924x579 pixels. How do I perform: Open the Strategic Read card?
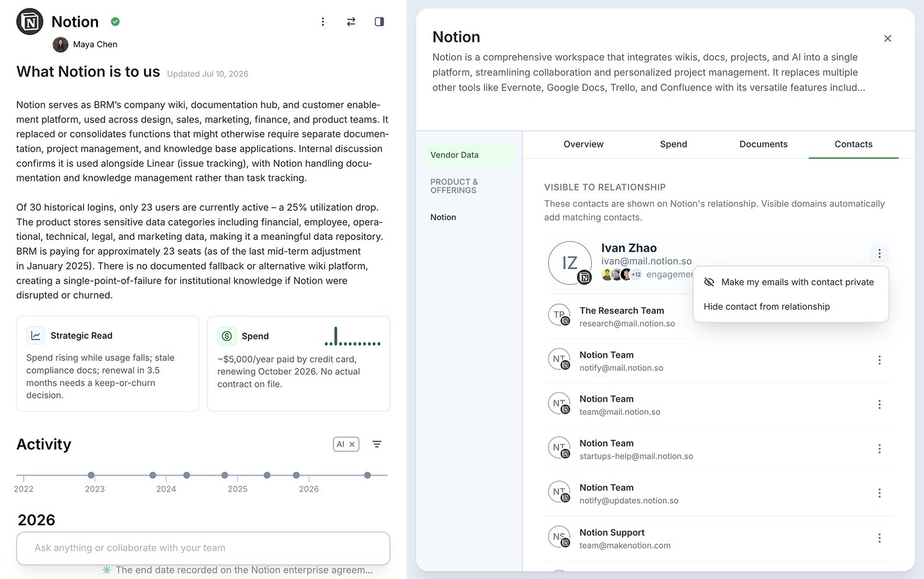click(x=108, y=364)
